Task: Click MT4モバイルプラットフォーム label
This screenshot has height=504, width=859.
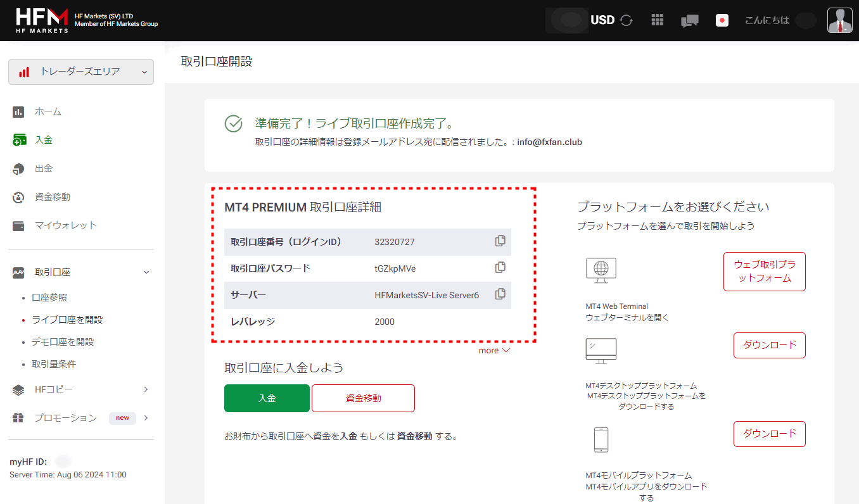Action: pos(639,476)
